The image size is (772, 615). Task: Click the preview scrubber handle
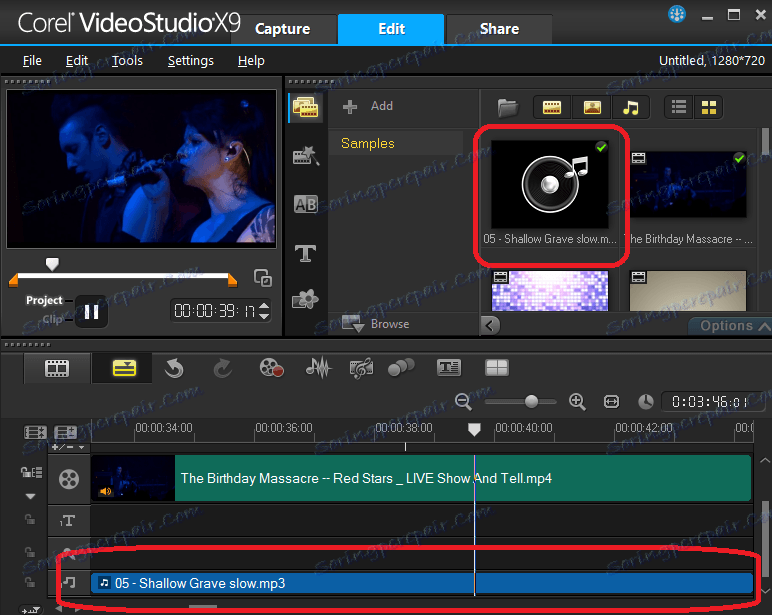click(52, 264)
